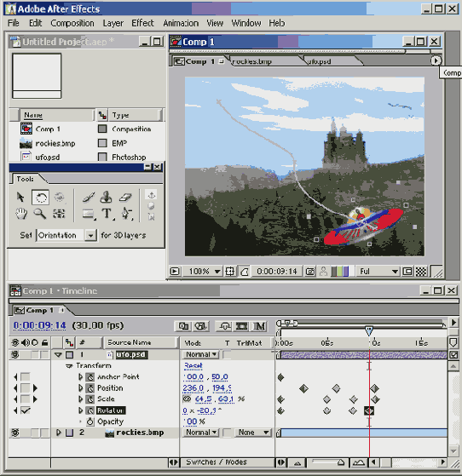
Task: Switch to the rockies.bmp viewer tab
Action: tap(252, 61)
